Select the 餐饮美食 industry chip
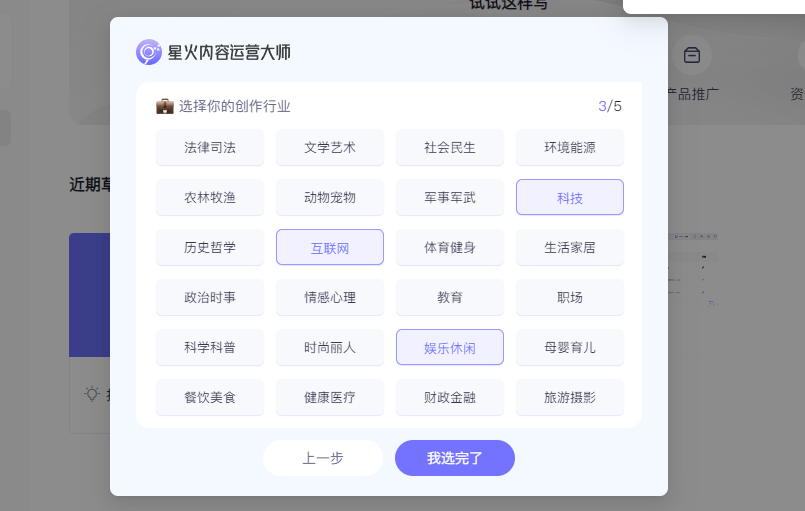This screenshot has width=805, height=511. pos(210,397)
